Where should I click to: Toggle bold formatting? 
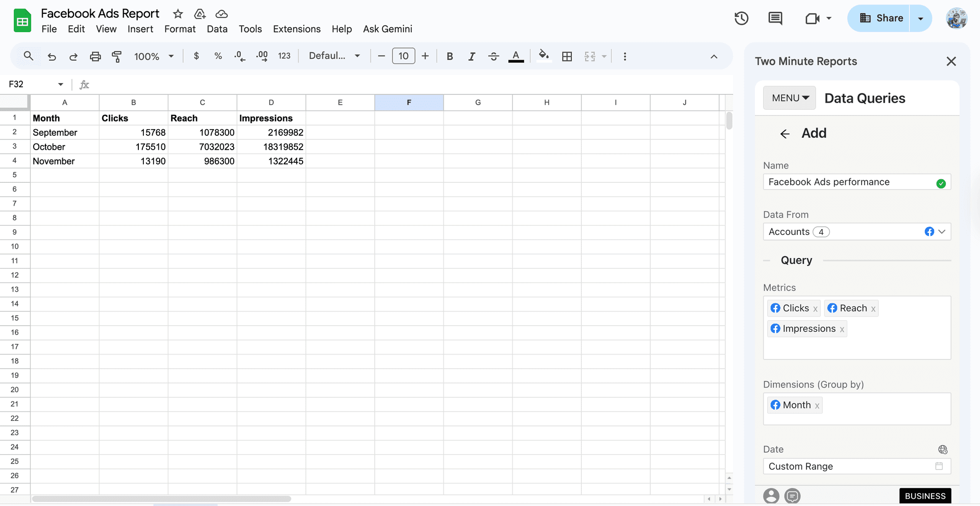click(x=449, y=56)
